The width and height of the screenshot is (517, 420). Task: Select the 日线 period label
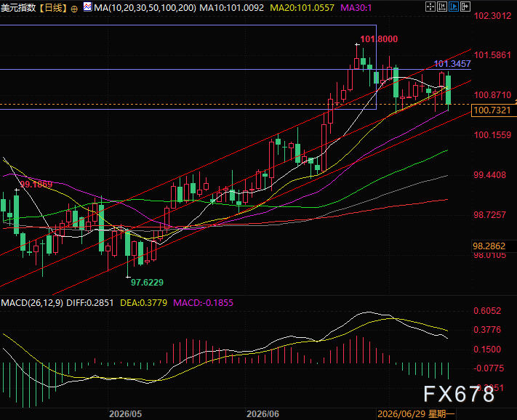click(x=53, y=7)
